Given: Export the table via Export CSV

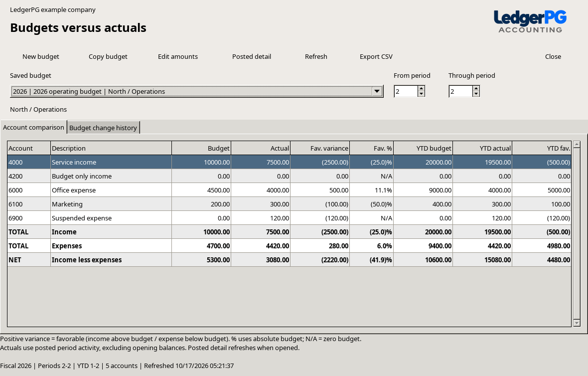Looking at the screenshot, I should tap(376, 57).
